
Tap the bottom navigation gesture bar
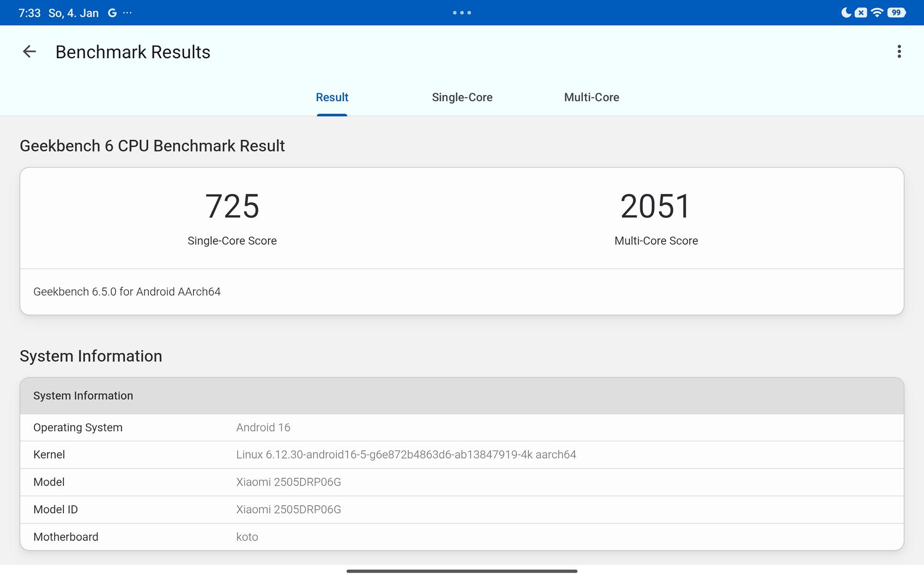coord(462,571)
